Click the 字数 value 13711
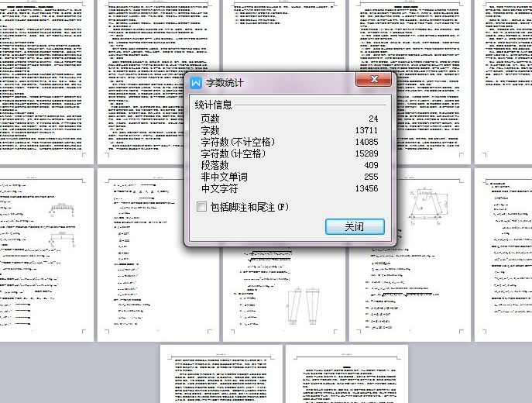Image resolution: width=532 pixels, height=403 pixels. point(366,130)
